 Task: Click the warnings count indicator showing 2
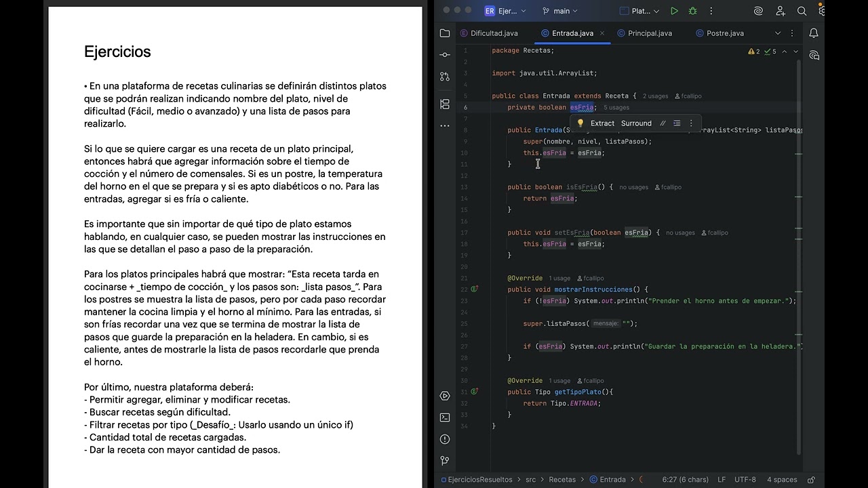[x=753, y=52]
